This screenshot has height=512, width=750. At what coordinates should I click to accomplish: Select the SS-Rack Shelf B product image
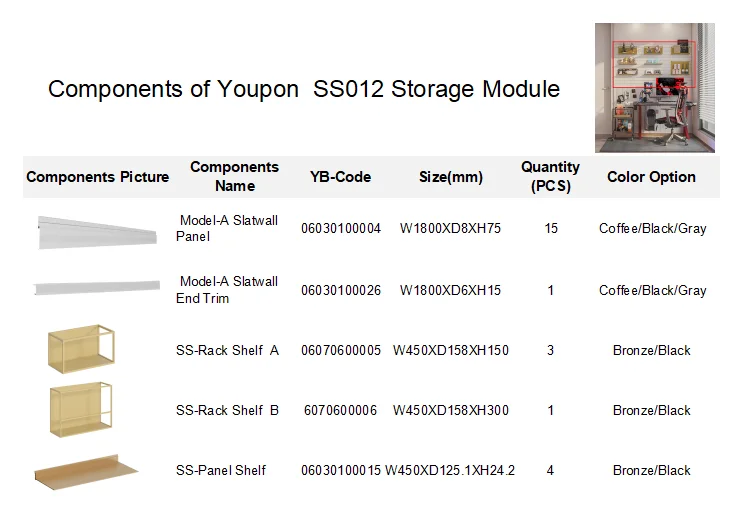click(x=81, y=410)
